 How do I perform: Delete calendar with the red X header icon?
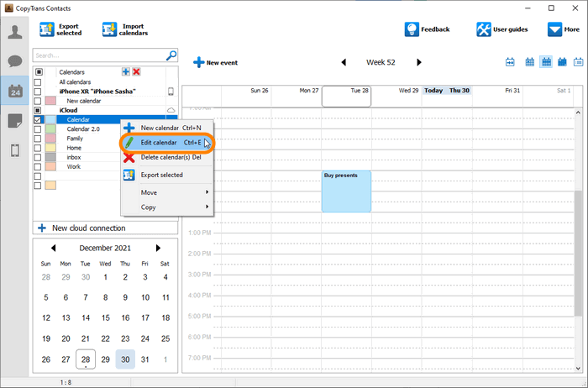coord(136,71)
